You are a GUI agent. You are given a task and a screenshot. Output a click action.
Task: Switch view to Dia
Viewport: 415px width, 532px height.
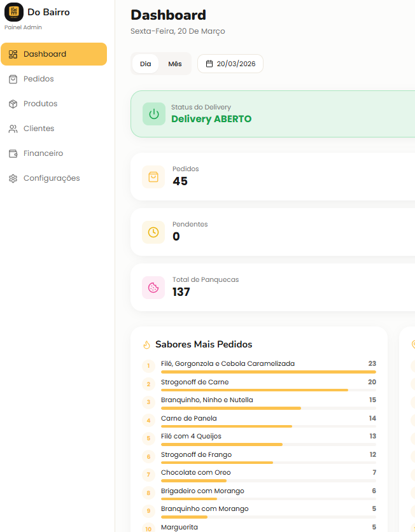[x=146, y=64]
